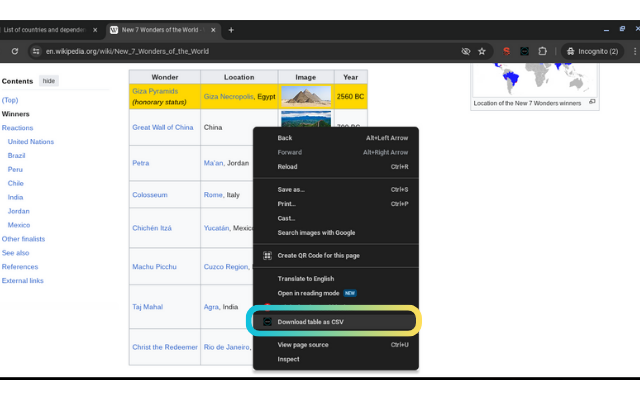Select Cast... in context menu
The image size is (640, 400).
tap(336, 218)
